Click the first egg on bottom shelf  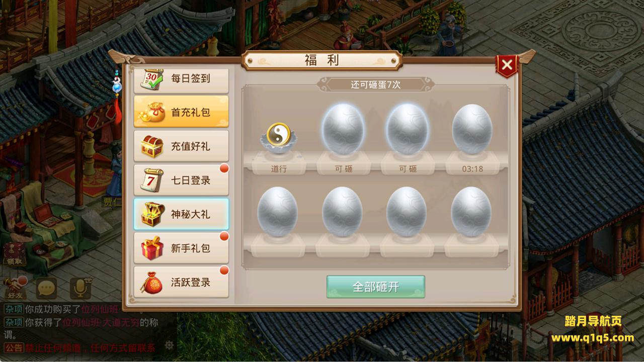coord(278,212)
